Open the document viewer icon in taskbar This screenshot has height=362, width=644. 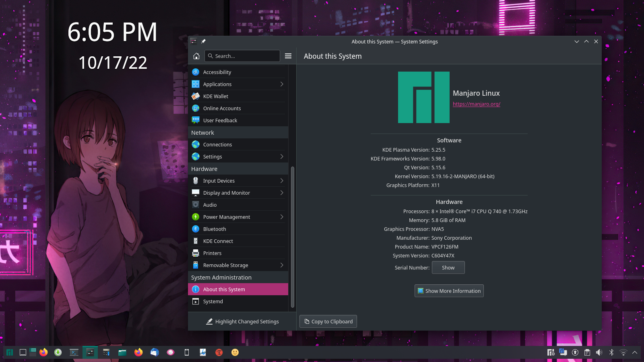[203, 352]
